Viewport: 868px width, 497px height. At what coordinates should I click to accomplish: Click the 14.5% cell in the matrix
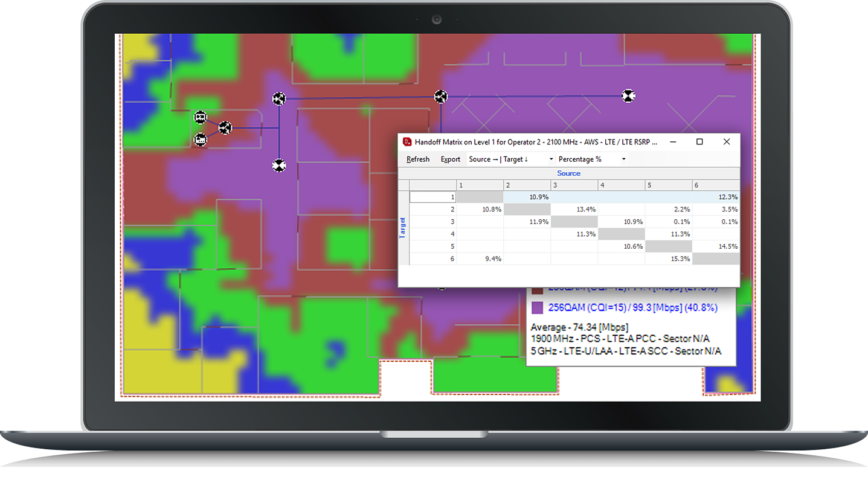coord(716,246)
